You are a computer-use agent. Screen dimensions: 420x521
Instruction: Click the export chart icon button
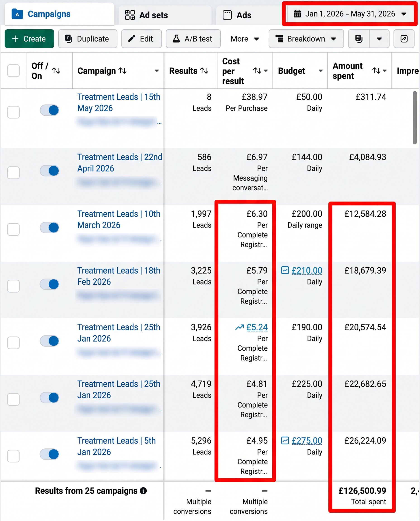404,39
